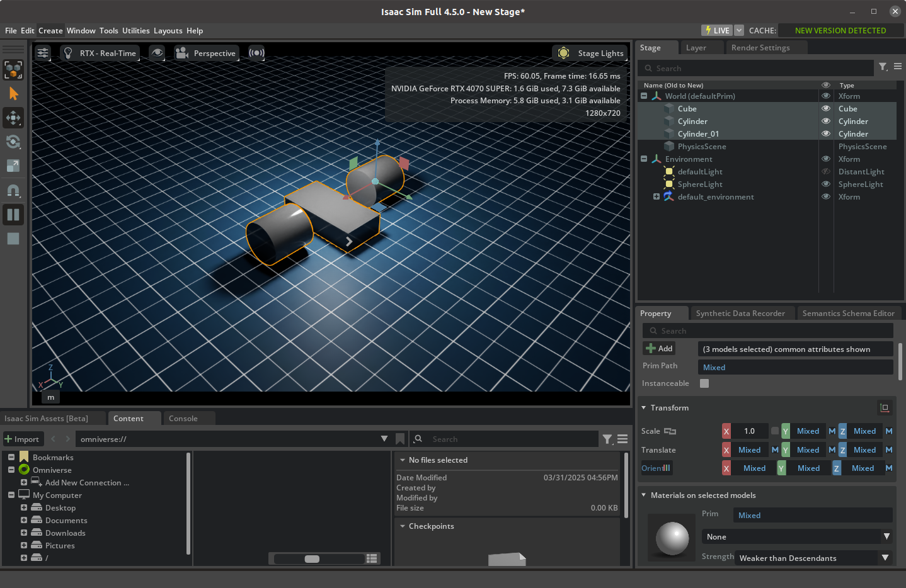The image size is (906, 588).
Task: Open the Layouts menu
Action: pyautogui.click(x=168, y=30)
